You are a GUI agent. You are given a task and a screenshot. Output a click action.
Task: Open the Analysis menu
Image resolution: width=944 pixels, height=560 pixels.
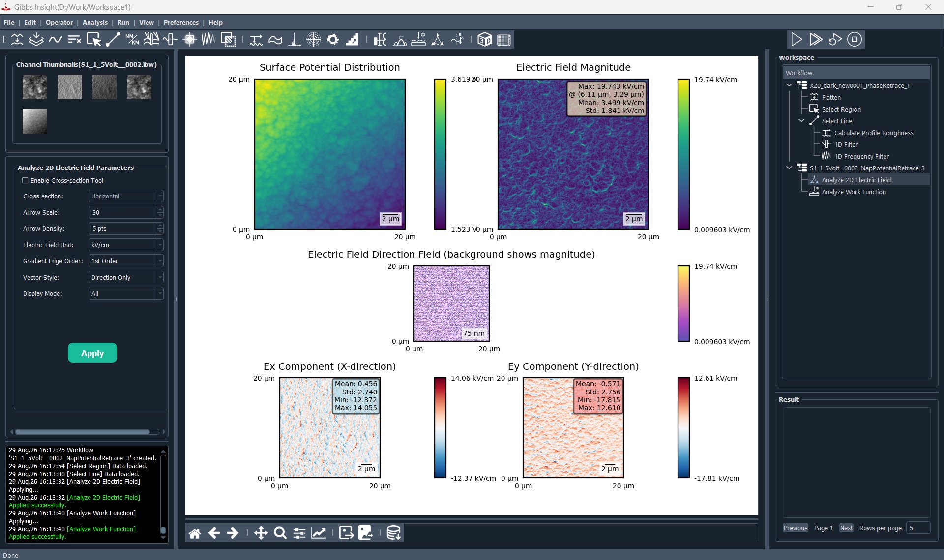(95, 22)
